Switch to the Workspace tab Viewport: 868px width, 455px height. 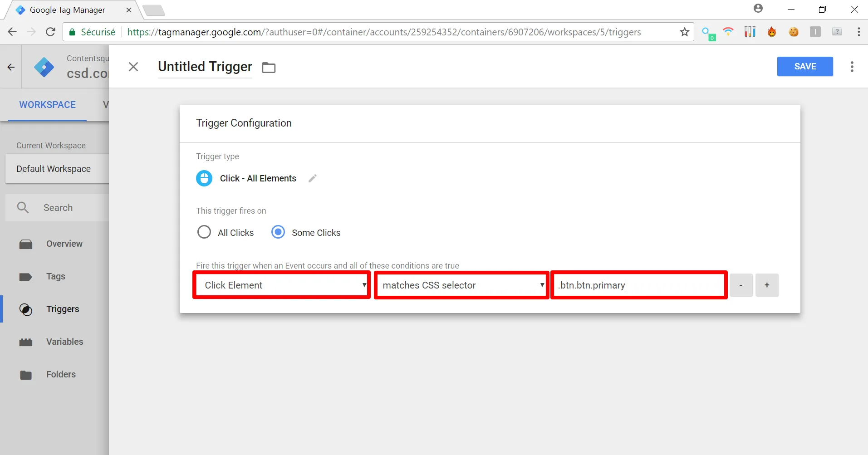pos(47,105)
